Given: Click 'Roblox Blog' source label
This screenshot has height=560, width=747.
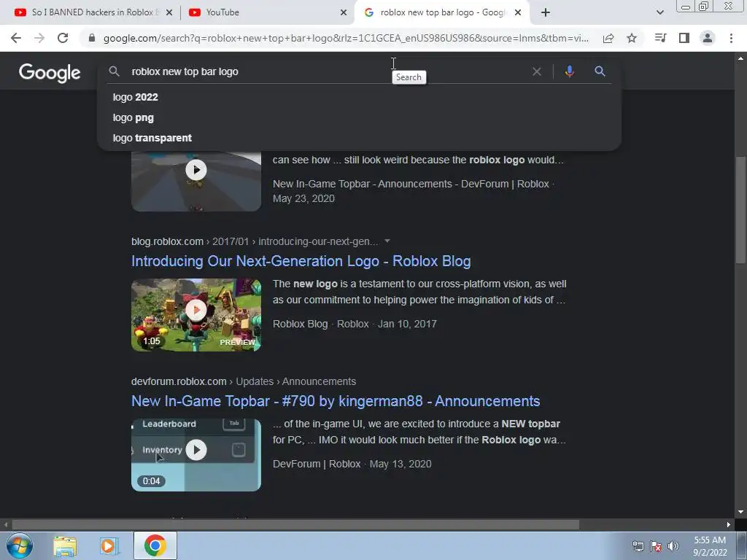Looking at the screenshot, I should tap(300, 324).
